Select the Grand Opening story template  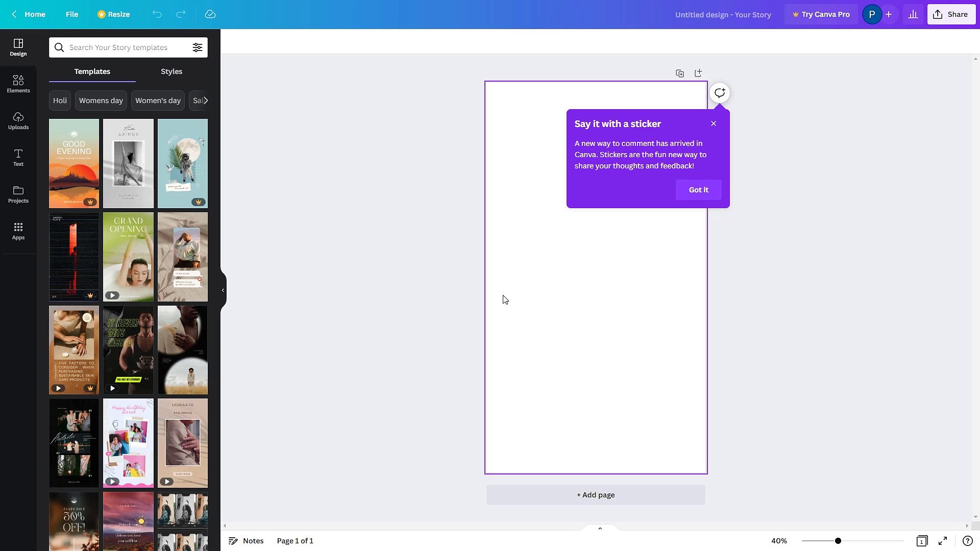(x=128, y=257)
